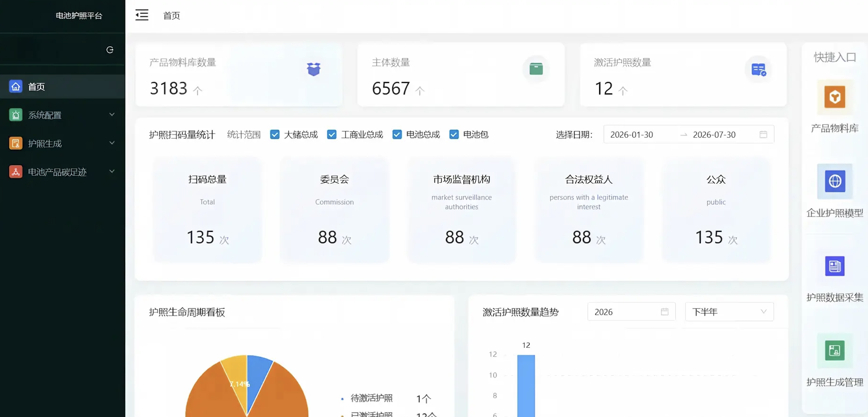
Task: Open 企业护照模型 globe icon
Action: (835, 181)
